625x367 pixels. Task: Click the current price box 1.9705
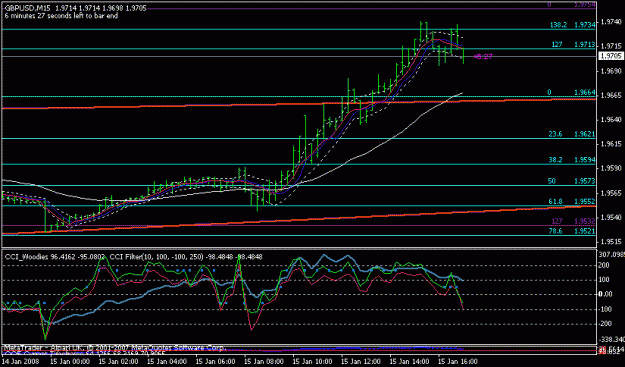click(x=610, y=57)
